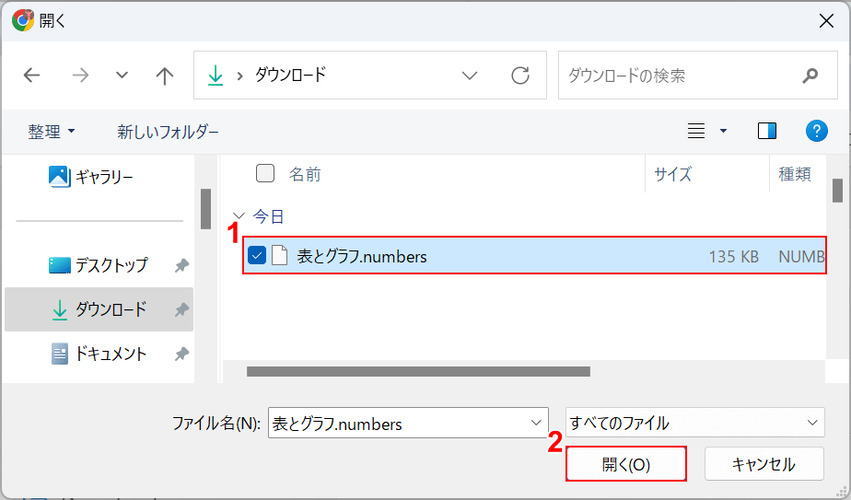Unpin ダウンロード via its pin icon
851x500 pixels.
[181, 310]
